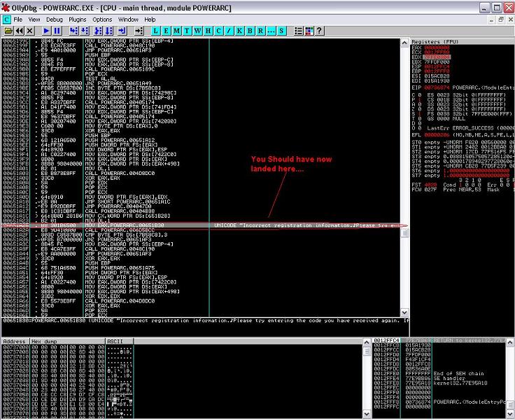This screenshot has width=515, height=420.
Task: Click Execute till return icon
Action: 122,31
